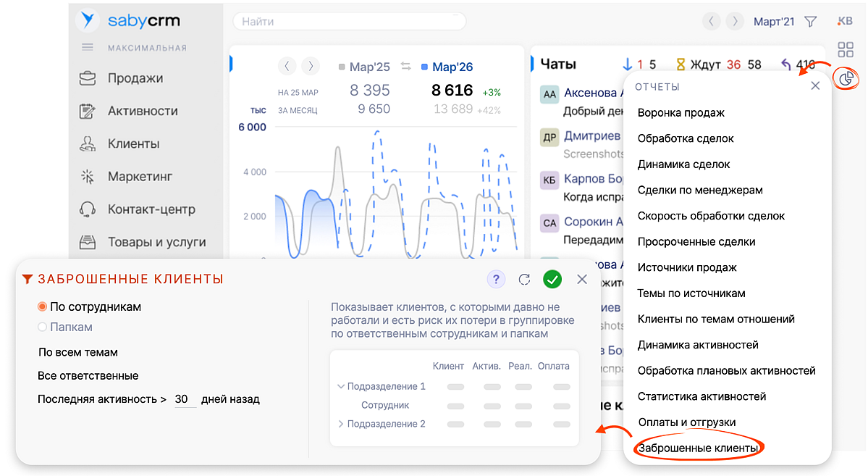Viewport: 868px width, 476px height.
Task: Refresh the Заброшенные клиенты report
Action: pyautogui.click(x=525, y=280)
